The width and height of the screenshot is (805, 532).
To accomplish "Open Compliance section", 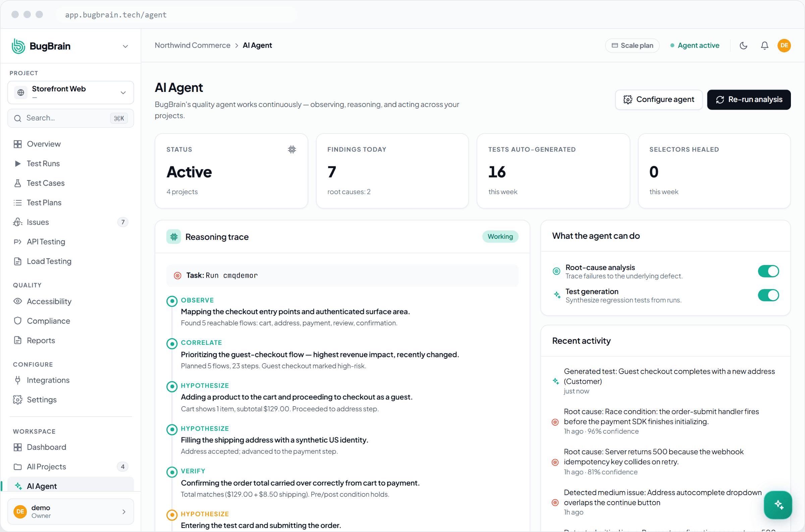I will (x=70, y=321).
